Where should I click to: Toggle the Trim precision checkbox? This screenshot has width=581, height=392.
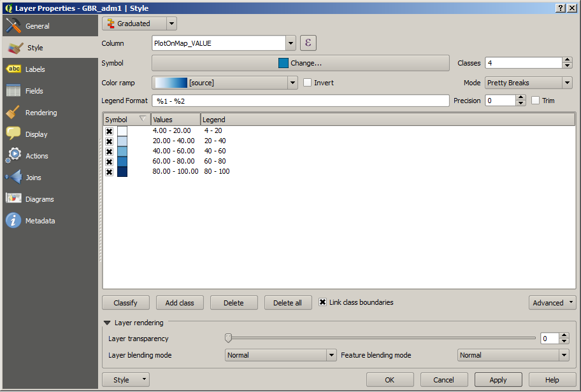coord(535,100)
